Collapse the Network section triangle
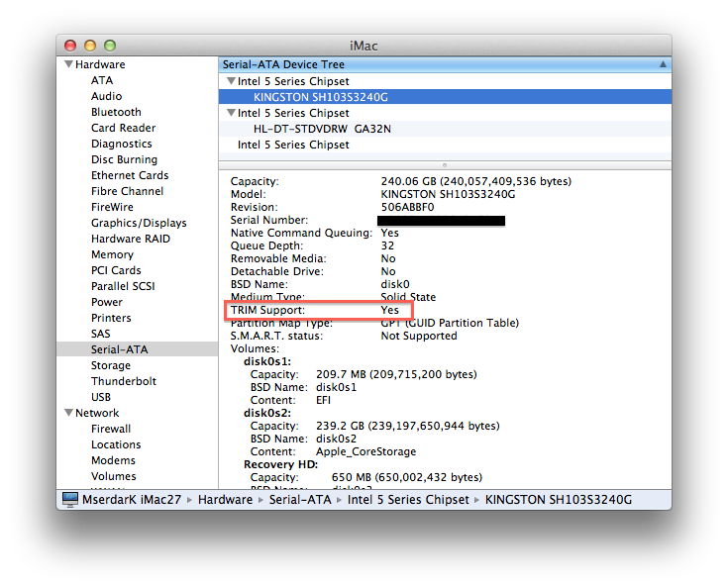Image resolution: width=728 pixels, height=588 pixels. click(68, 413)
